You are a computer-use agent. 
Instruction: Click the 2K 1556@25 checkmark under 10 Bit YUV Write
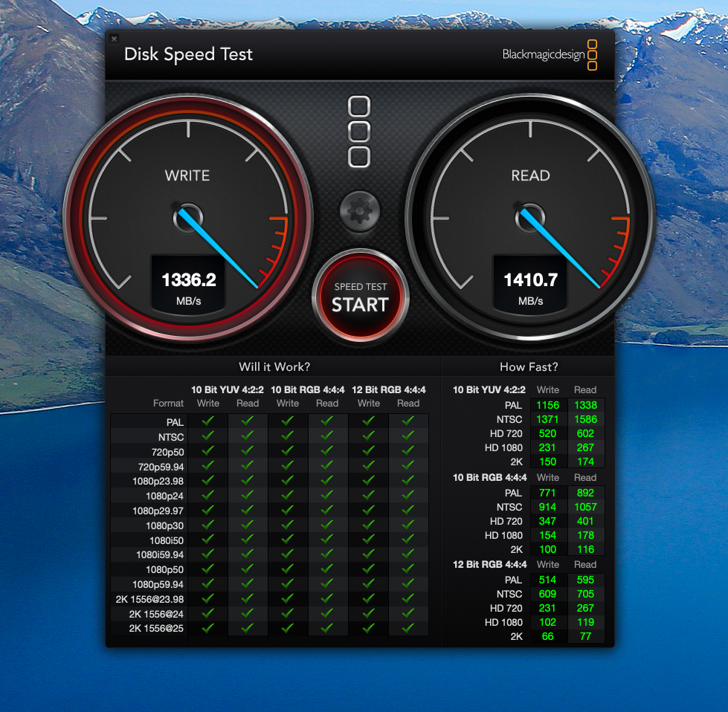[208, 629]
